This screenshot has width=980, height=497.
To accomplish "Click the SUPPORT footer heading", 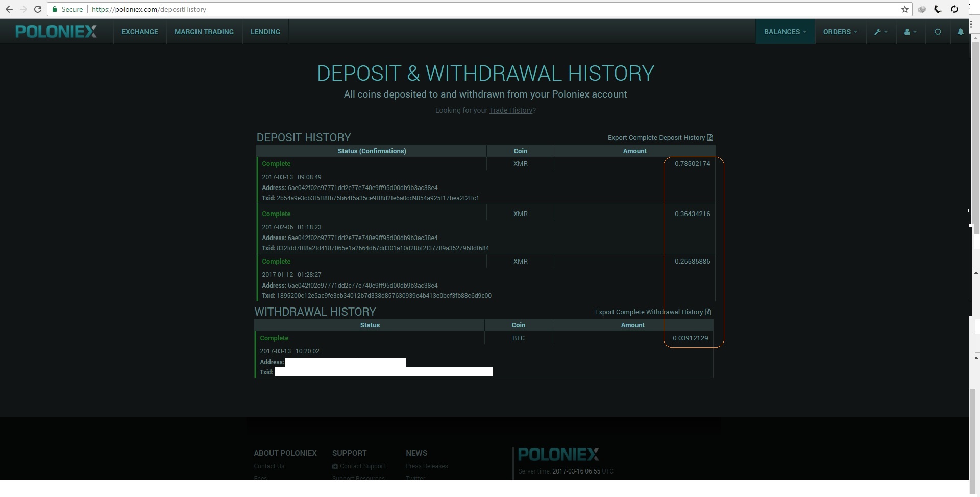I will [x=349, y=453].
